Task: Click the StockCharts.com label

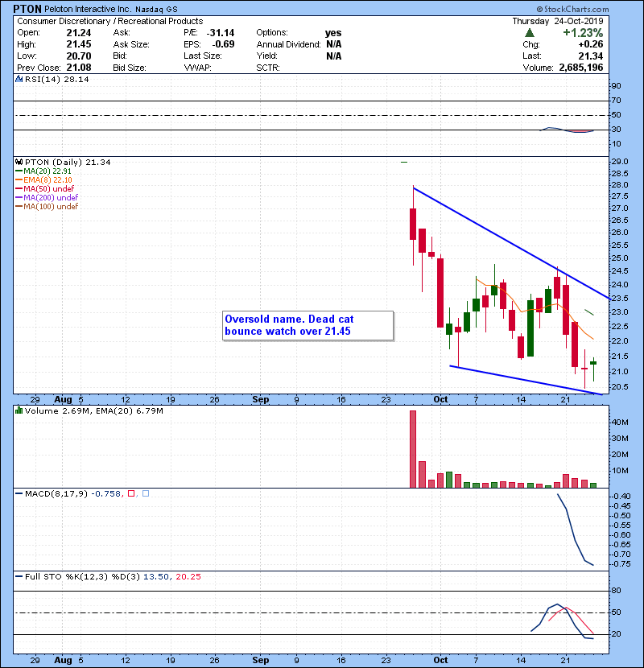Action: [x=573, y=9]
